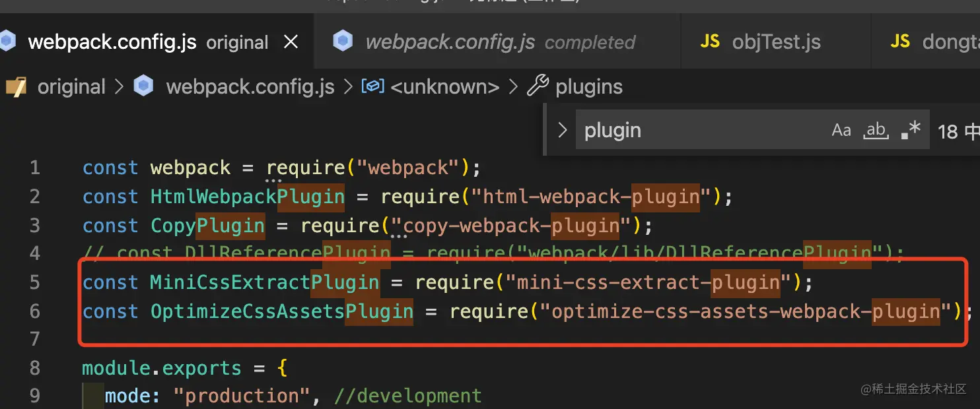Click the JS icon on objTest.js tab
Image resolution: width=980 pixels, height=409 pixels.
pyautogui.click(x=710, y=43)
